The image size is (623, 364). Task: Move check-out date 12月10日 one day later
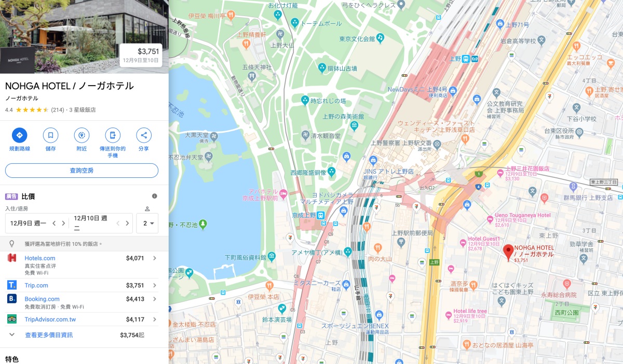point(128,223)
